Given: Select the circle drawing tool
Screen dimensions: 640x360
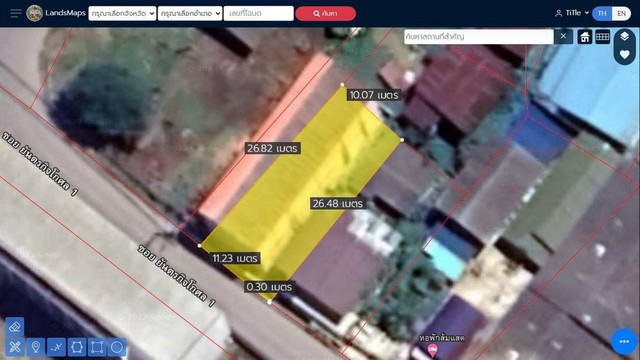Looking at the screenshot, I should 117,347.
